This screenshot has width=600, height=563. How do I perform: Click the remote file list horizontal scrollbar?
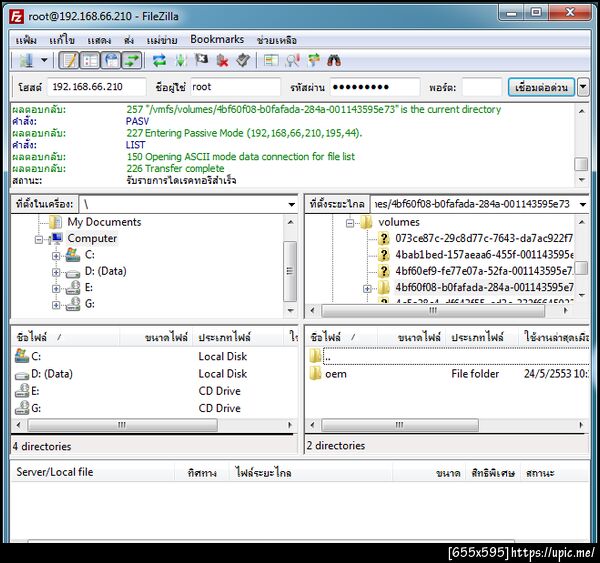coord(400,425)
